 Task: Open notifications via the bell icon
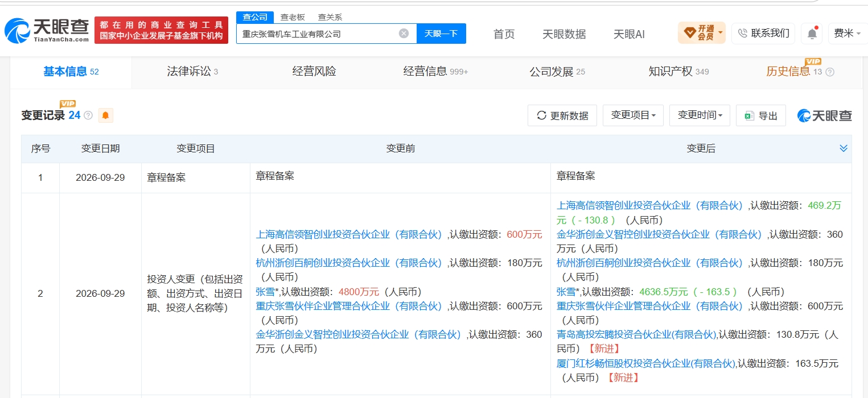click(812, 34)
